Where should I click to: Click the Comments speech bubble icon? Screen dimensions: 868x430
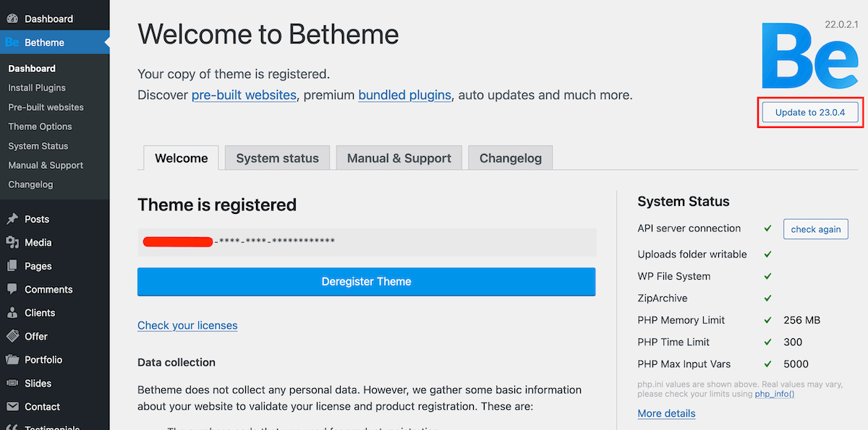click(12, 289)
